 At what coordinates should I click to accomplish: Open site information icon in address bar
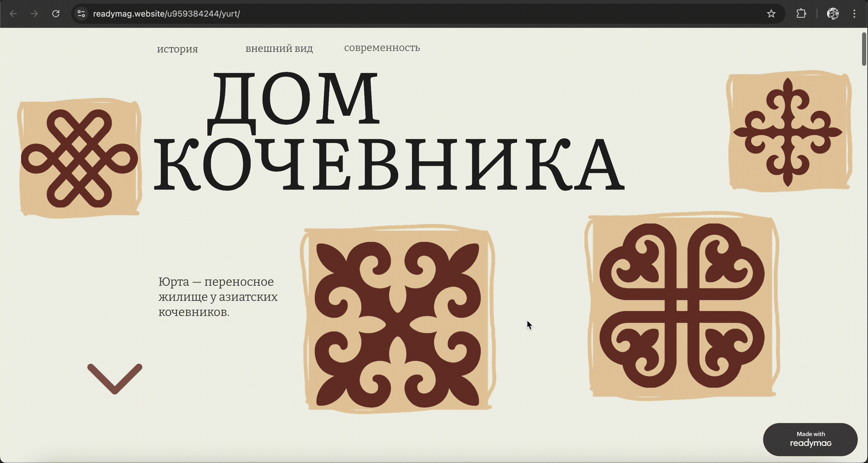[x=81, y=14]
